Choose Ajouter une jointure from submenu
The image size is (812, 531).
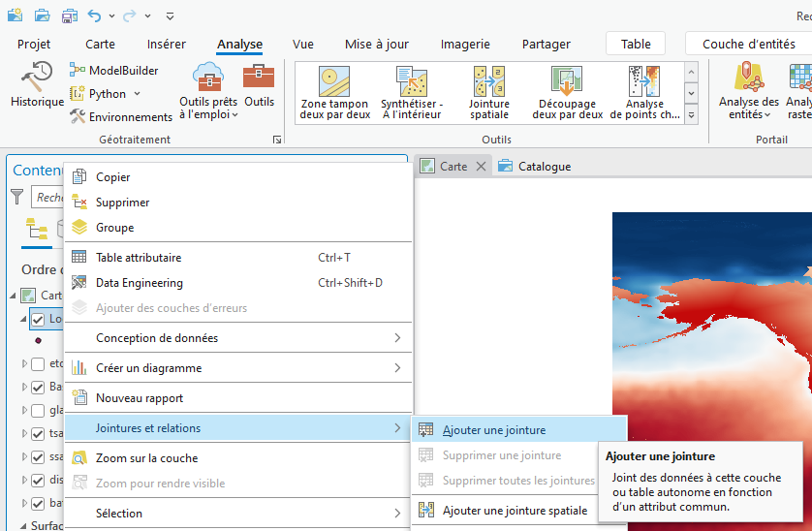(493, 430)
